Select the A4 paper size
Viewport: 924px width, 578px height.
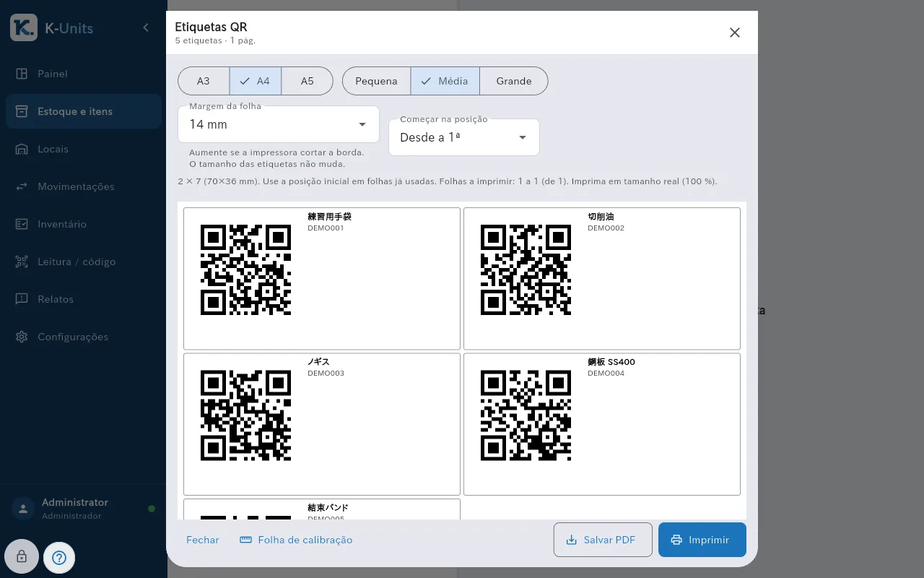click(x=256, y=81)
